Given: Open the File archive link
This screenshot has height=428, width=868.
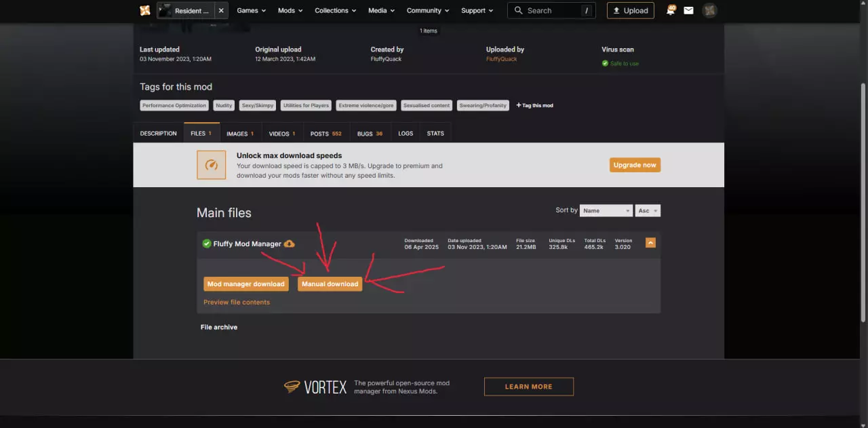Looking at the screenshot, I should tap(219, 327).
